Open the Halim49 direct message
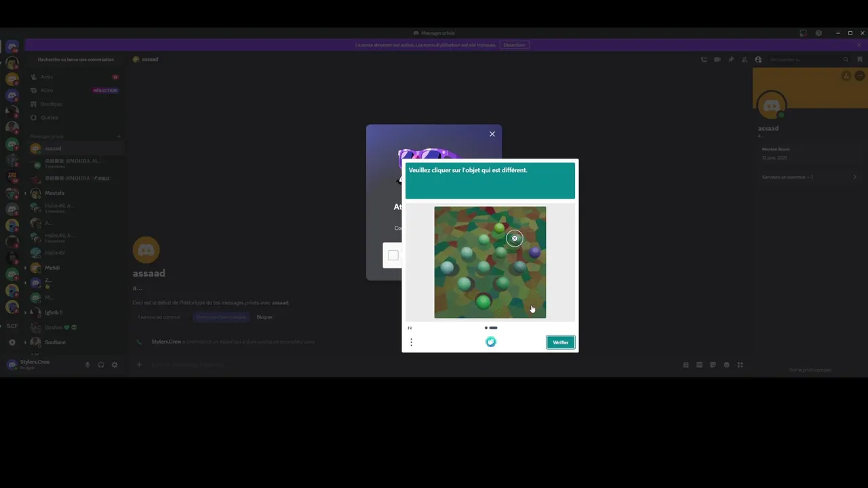This screenshot has width=868, height=488. click(x=75, y=253)
